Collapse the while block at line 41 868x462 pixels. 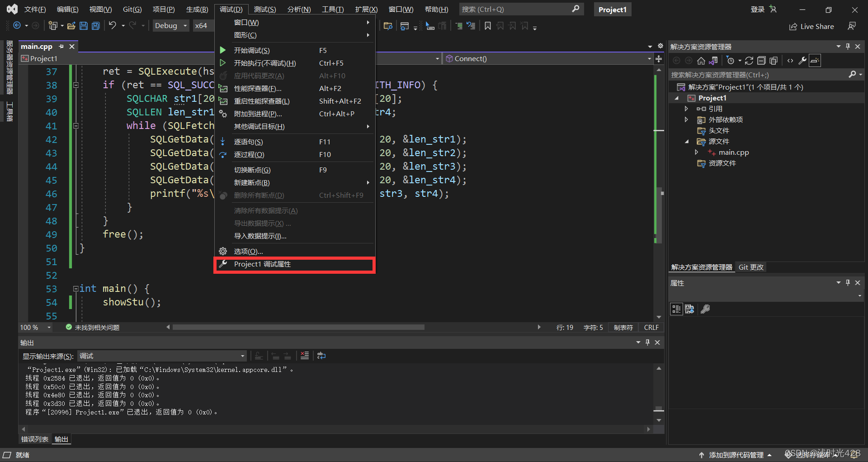coord(76,126)
